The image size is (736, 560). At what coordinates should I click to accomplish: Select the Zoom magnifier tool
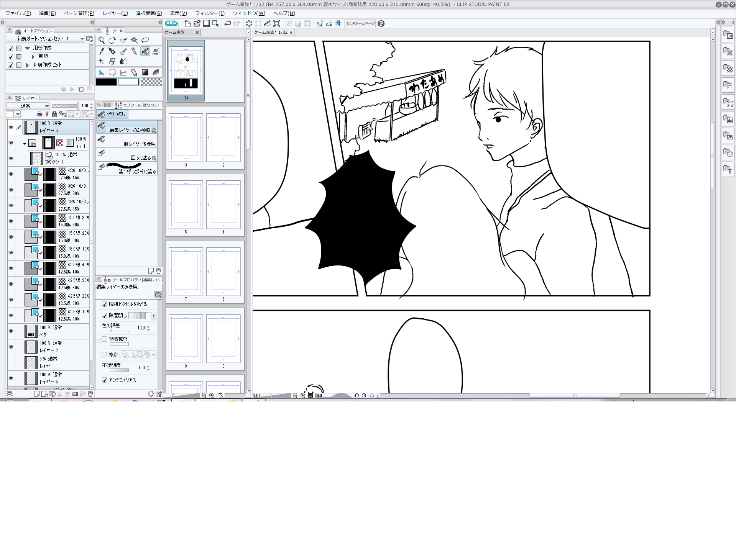coord(102,40)
